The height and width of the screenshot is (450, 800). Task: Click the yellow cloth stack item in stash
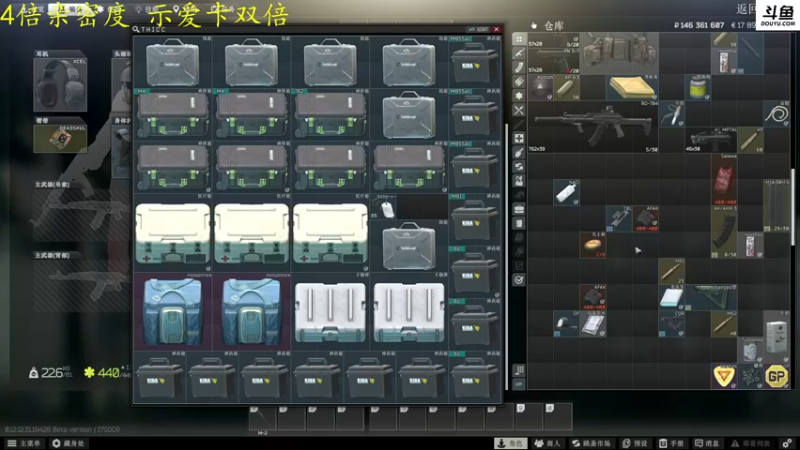click(632, 87)
